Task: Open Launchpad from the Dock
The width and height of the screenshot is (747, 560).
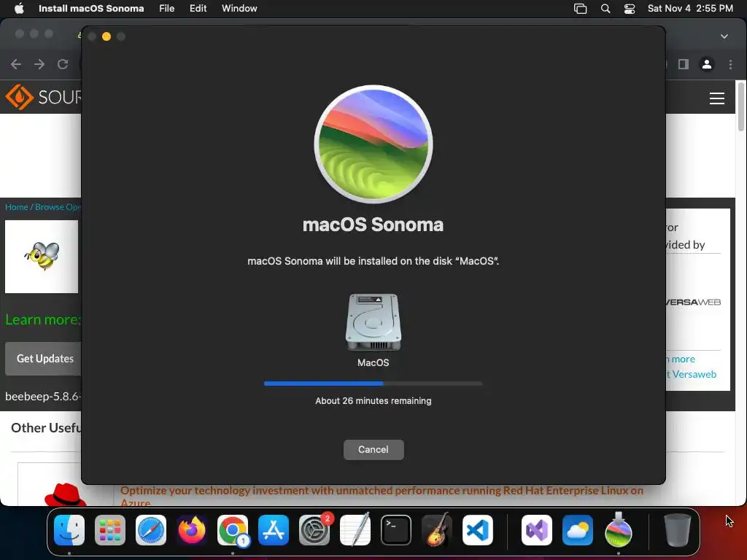Action: [x=110, y=530]
